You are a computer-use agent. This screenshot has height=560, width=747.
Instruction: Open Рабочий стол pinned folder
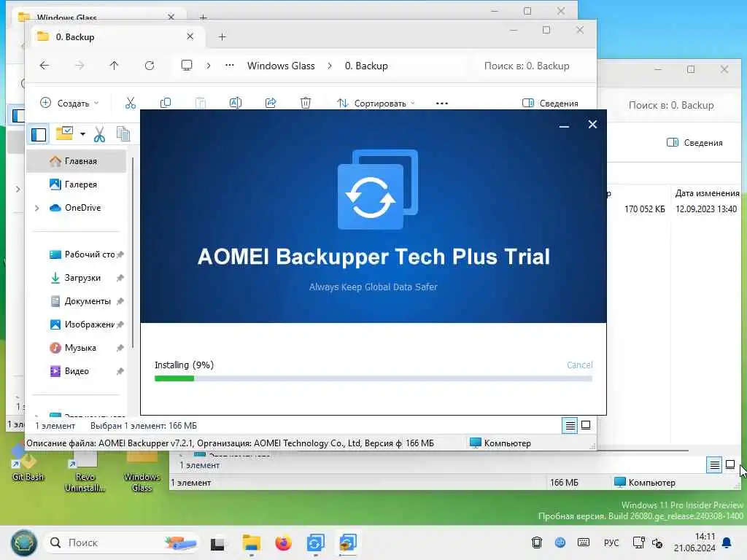tap(82, 254)
